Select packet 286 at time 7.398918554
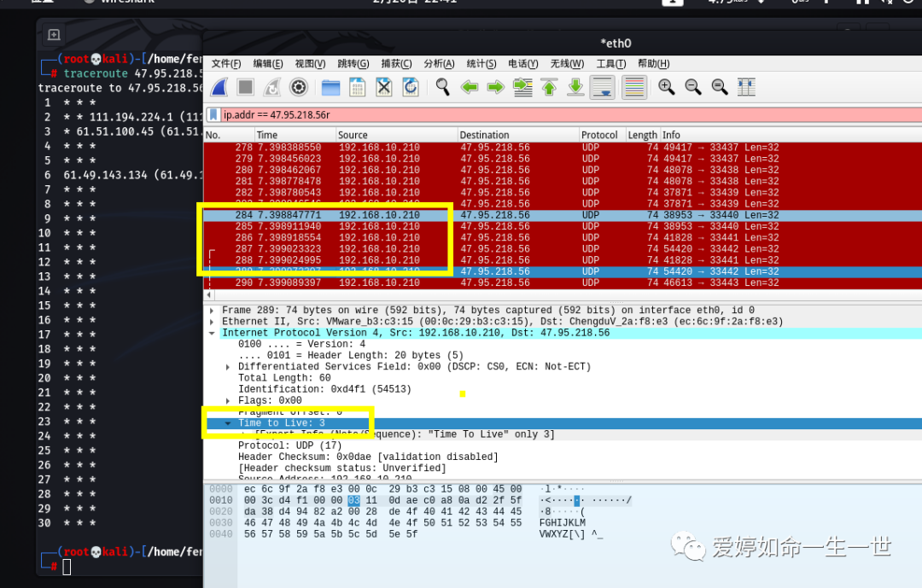 563,237
